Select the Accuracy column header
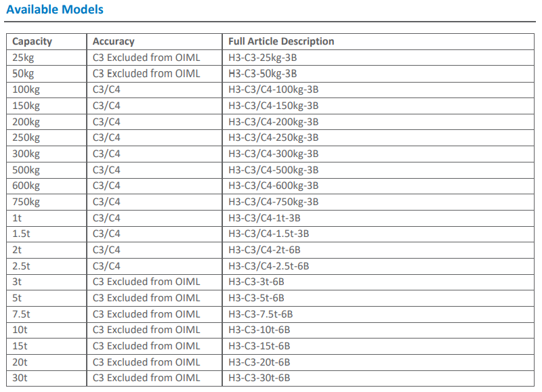The height and width of the screenshot is (392, 542). click(113, 41)
